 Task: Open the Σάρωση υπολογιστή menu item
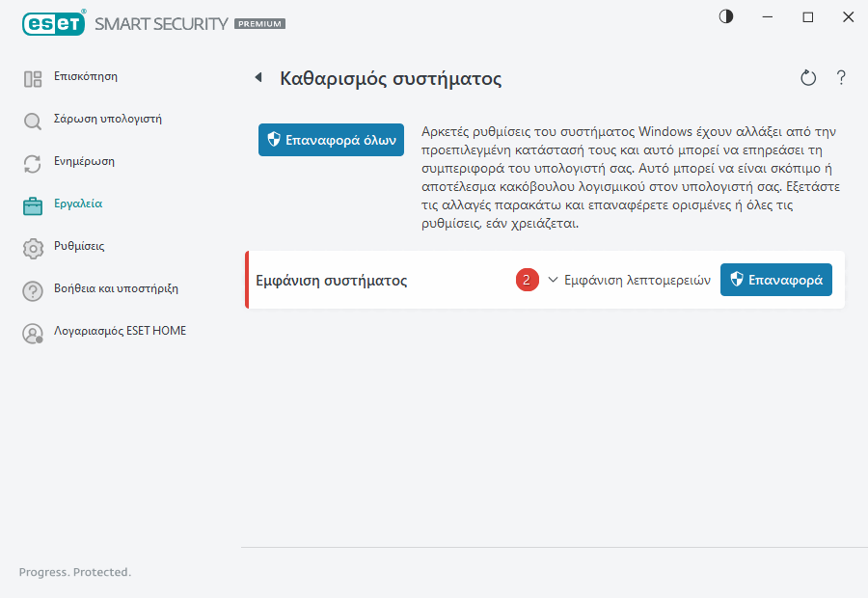coord(107,120)
